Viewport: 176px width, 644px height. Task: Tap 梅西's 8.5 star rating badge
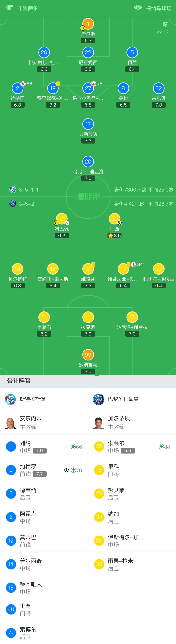tap(114, 236)
